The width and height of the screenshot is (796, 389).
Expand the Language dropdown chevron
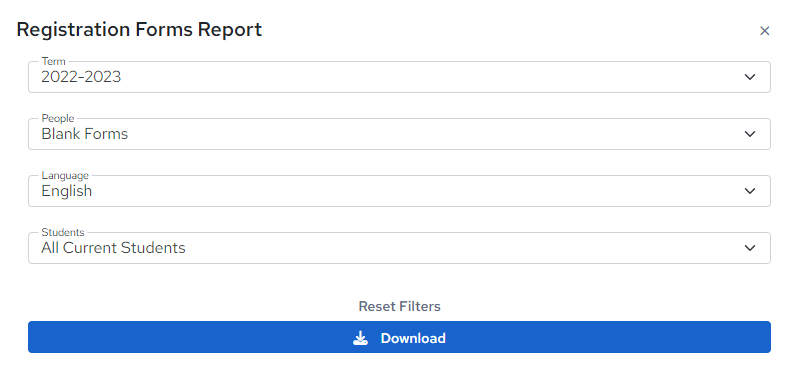750,191
